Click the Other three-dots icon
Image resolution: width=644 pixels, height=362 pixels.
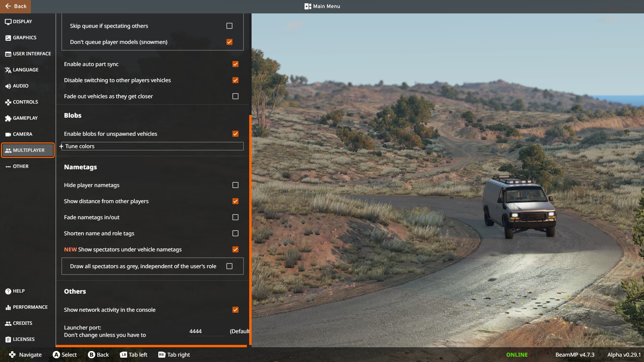coord(8,167)
